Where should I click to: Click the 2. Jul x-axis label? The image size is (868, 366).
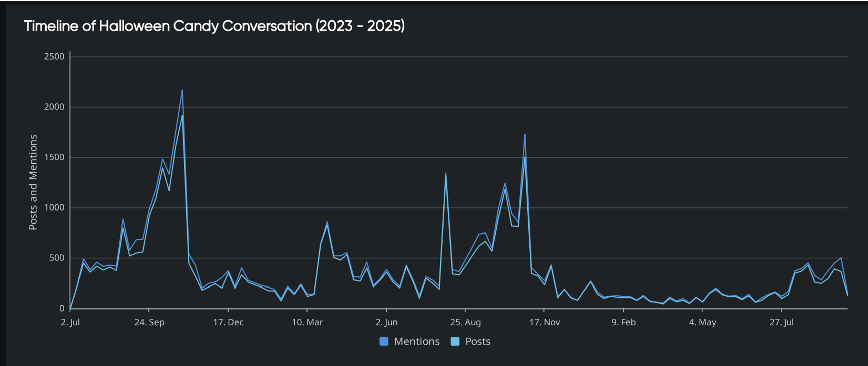(70, 322)
